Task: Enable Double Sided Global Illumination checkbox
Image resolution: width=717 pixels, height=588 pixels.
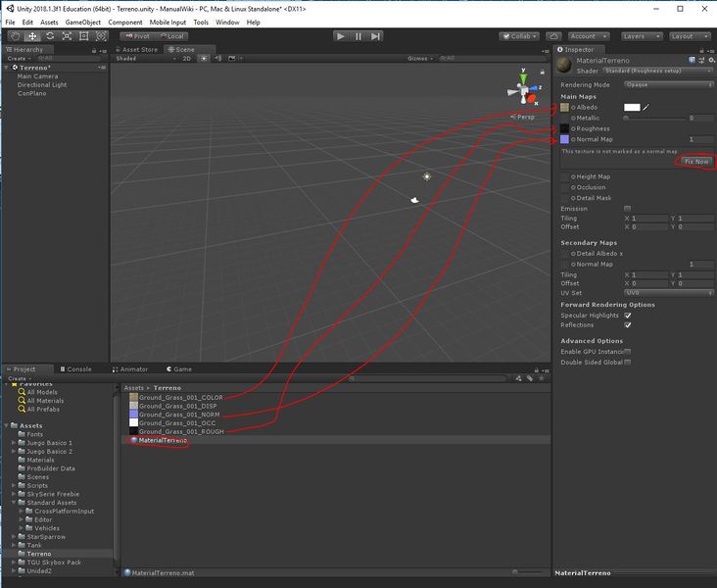Action: click(627, 362)
